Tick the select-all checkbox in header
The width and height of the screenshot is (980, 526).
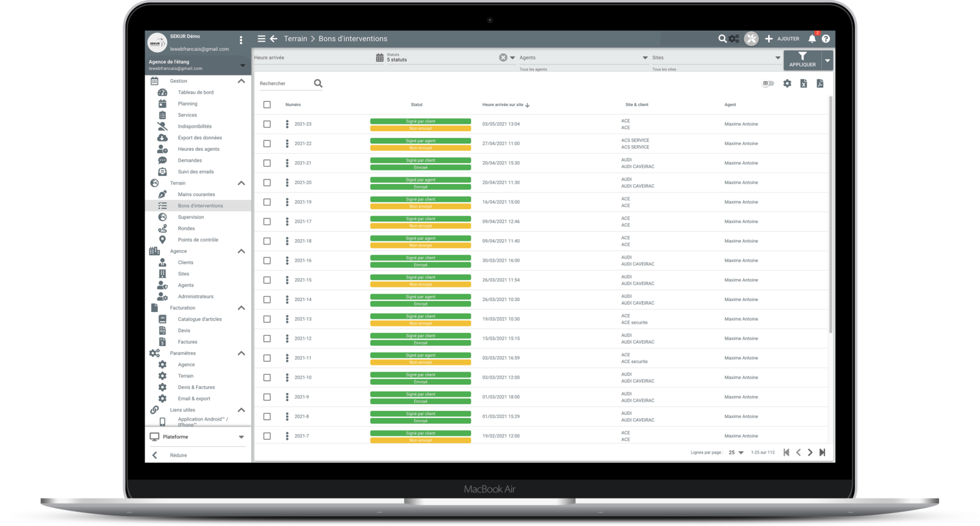pos(267,105)
